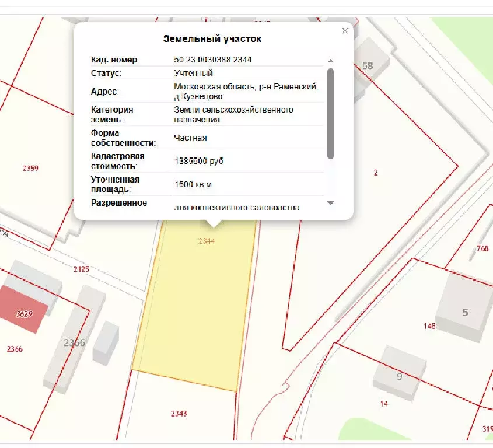Select parcel 768 at the right edge
Viewport: 493px width, 448px height.
coord(481,250)
